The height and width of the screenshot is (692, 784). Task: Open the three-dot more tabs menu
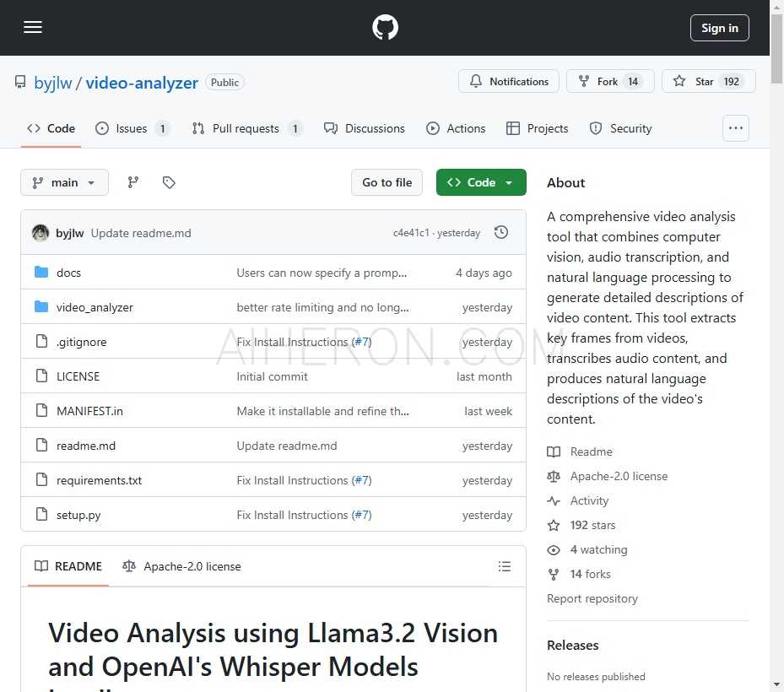(736, 128)
